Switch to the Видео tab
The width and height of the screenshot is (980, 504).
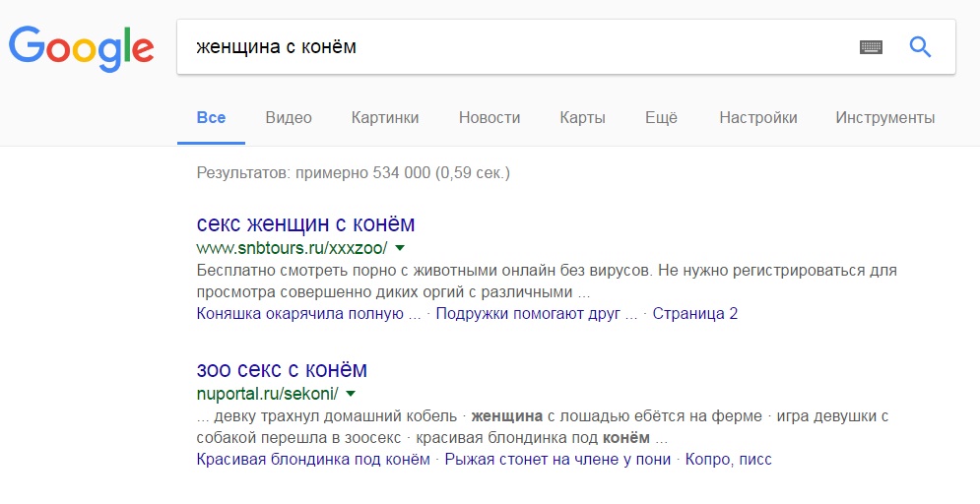(x=289, y=117)
